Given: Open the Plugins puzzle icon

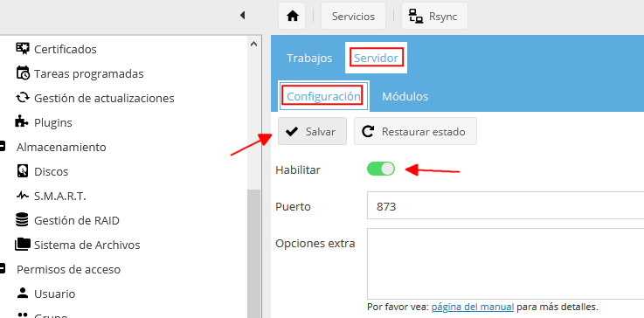Looking at the screenshot, I should tap(21, 121).
